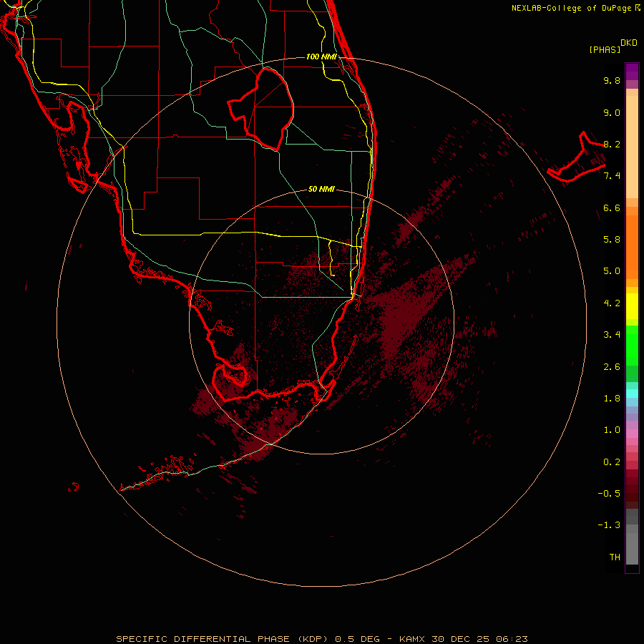This screenshot has width=644, height=644.
Task: Click the 7.4 value on the colorbar scale
Action: (612, 176)
